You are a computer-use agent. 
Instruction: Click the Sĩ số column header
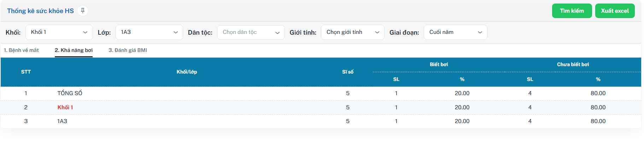tap(348, 72)
